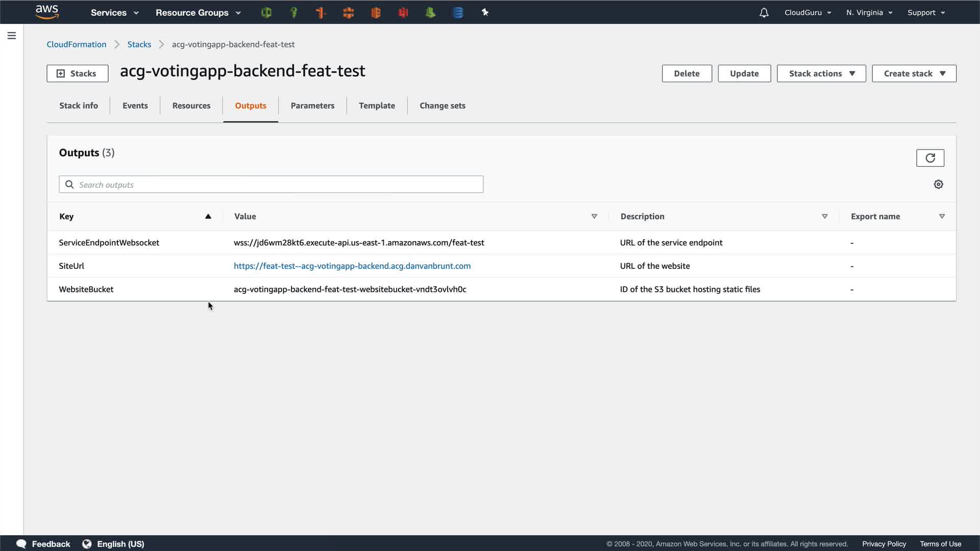Screen dimensions: 980x551
Task: Open the SiteUrl website link
Action: point(352,266)
